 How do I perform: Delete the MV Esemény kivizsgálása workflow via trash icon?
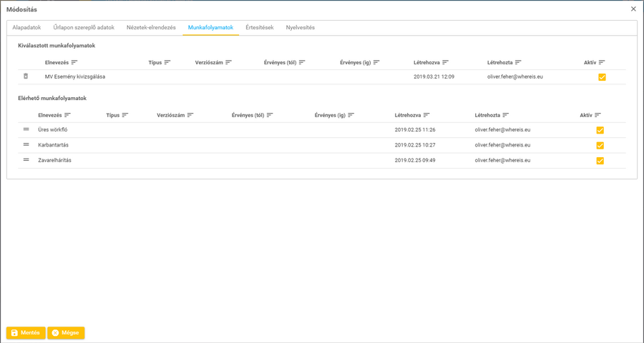[26, 76]
